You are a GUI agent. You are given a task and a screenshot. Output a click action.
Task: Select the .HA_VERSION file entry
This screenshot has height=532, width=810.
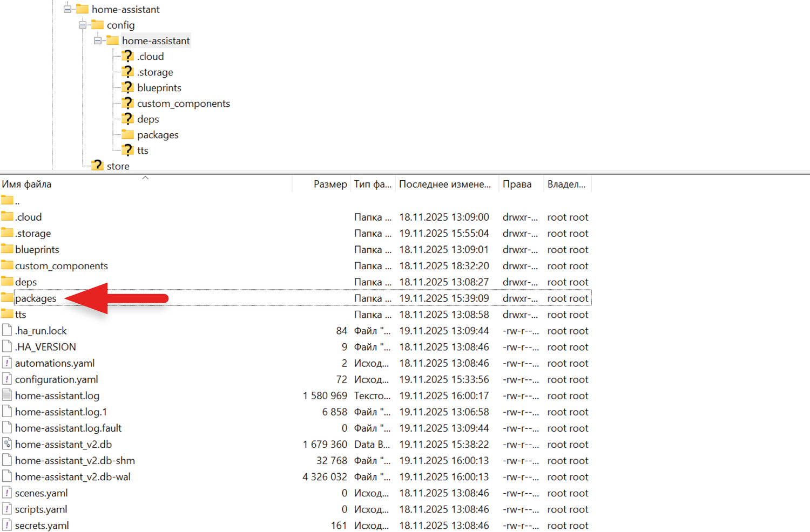[45, 347]
